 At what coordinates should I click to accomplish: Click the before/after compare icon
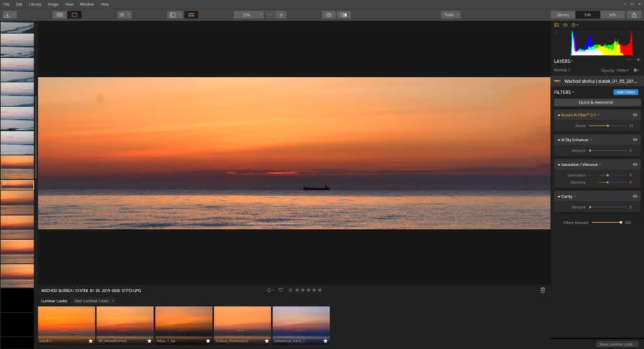click(344, 15)
